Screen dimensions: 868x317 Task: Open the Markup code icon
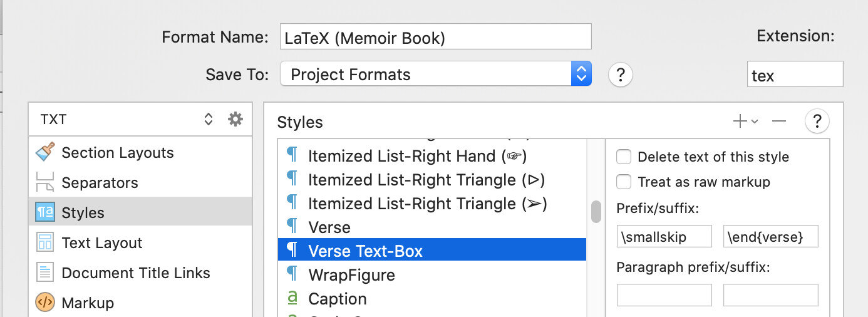45,303
